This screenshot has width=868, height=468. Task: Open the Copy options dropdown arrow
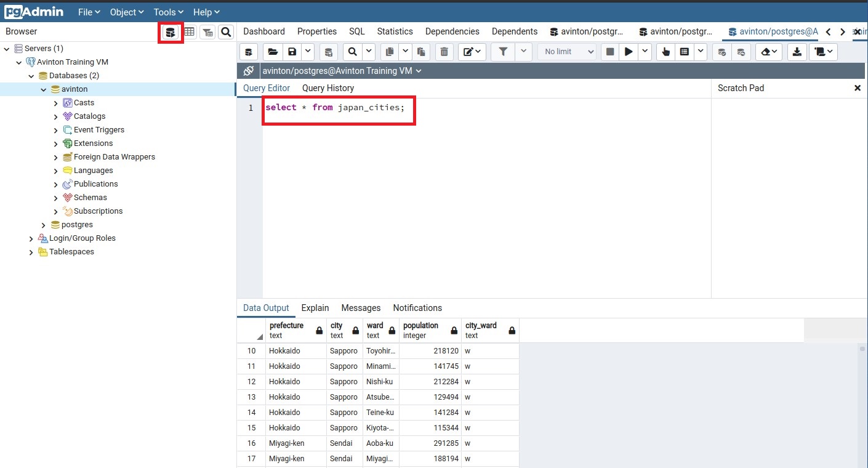[405, 52]
